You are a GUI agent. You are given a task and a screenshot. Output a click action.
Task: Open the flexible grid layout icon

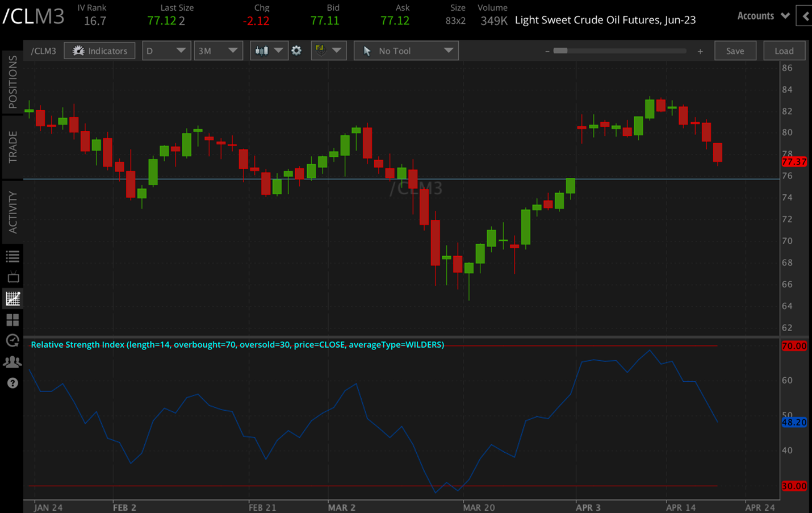12,319
